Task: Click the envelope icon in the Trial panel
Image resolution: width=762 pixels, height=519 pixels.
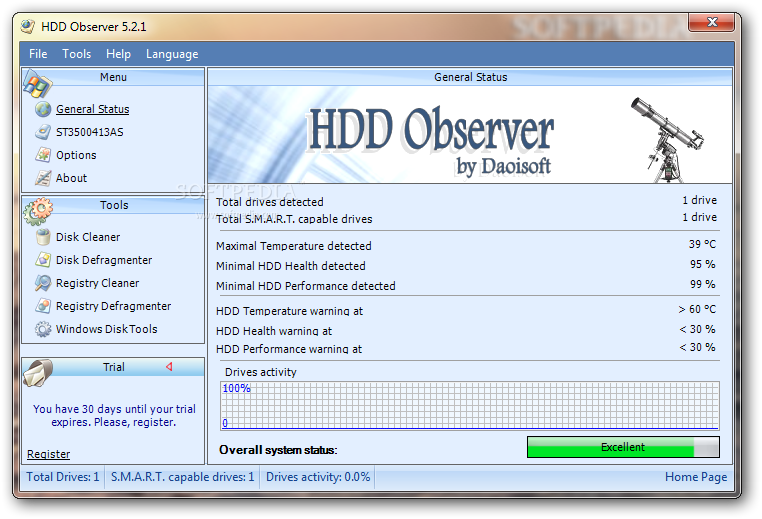Action: 38,373
